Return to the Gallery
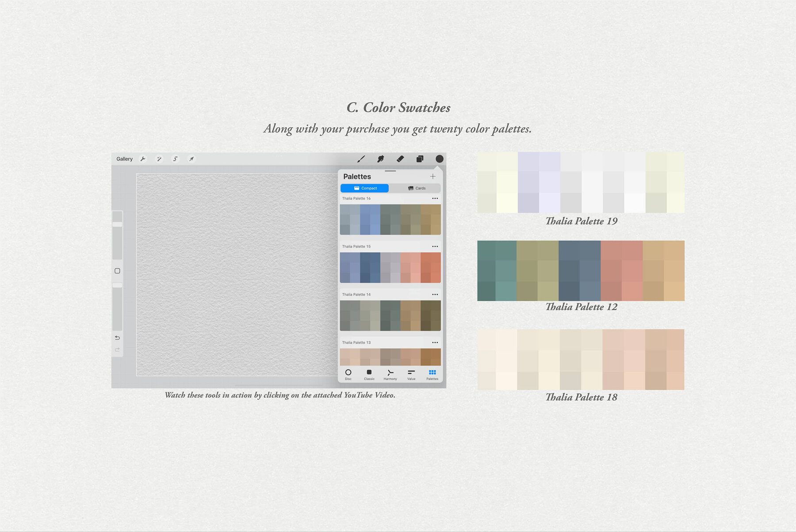 124,159
